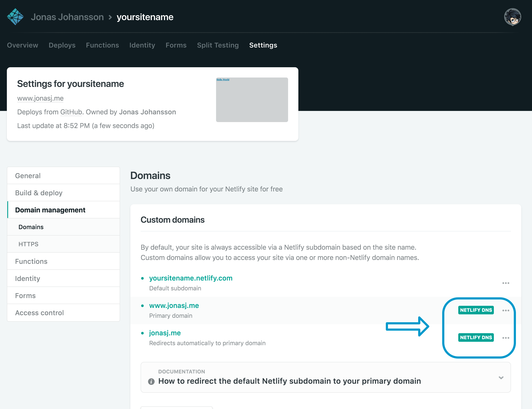Open jonasj.me domain link
Viewport: 532px width, 409px height.
coord(165,333)
